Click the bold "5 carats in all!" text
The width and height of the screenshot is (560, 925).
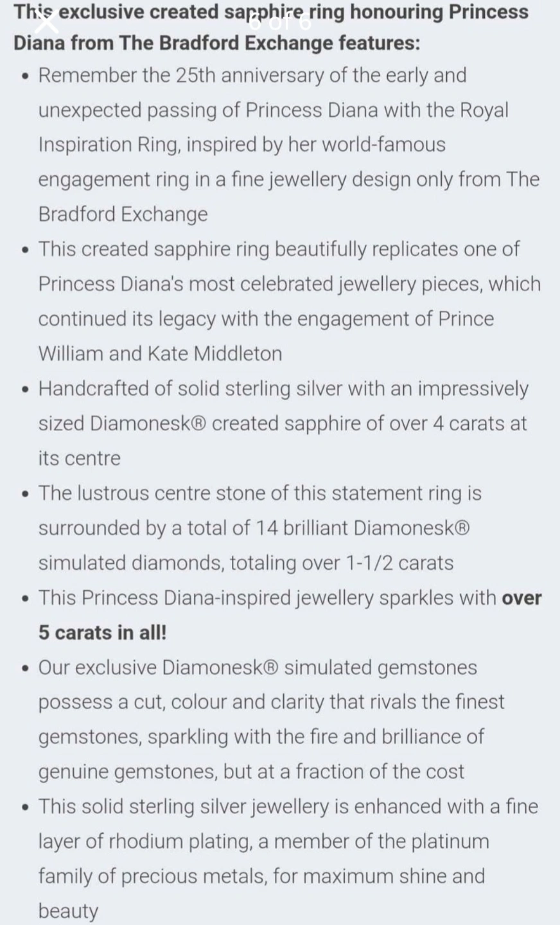(x=102, y=632)
